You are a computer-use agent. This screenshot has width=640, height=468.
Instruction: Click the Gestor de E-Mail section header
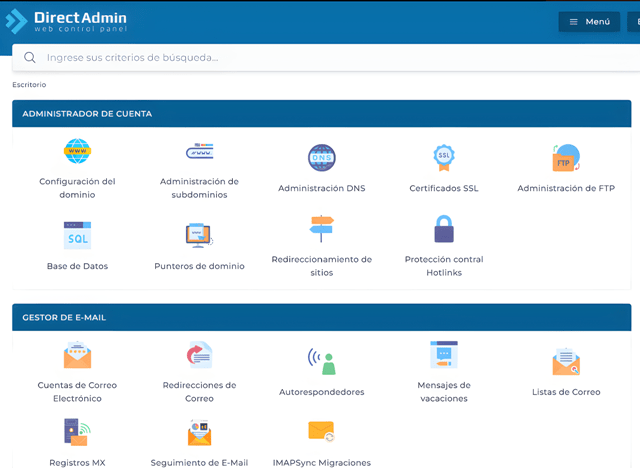click(322, 317)
